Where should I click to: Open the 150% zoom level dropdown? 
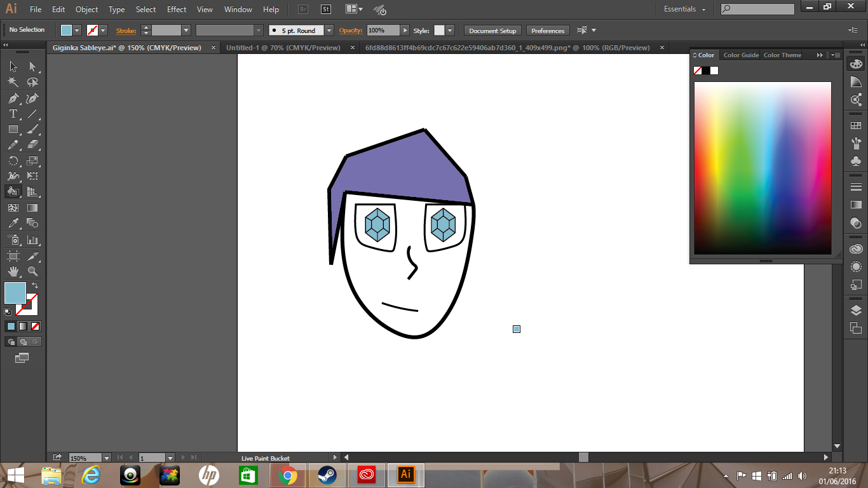(x=106, y=457)
